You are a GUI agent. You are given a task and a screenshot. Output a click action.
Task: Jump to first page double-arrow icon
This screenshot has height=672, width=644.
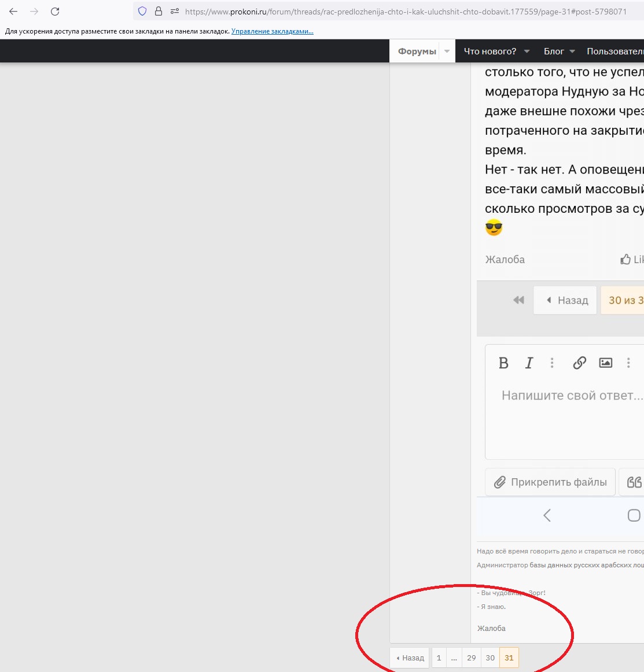[x=518, y=300]
